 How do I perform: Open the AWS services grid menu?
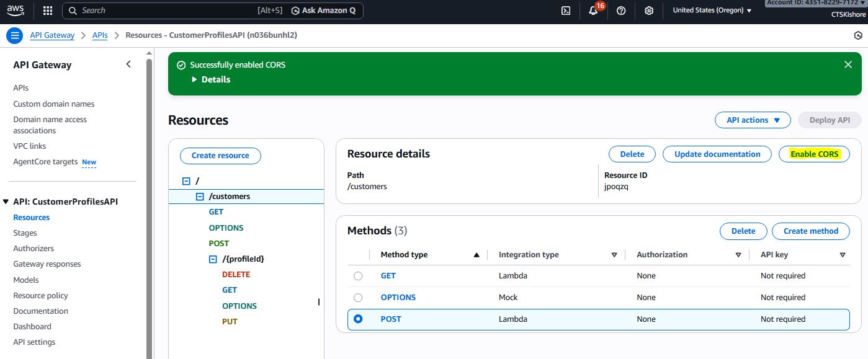tap(48, 11)
